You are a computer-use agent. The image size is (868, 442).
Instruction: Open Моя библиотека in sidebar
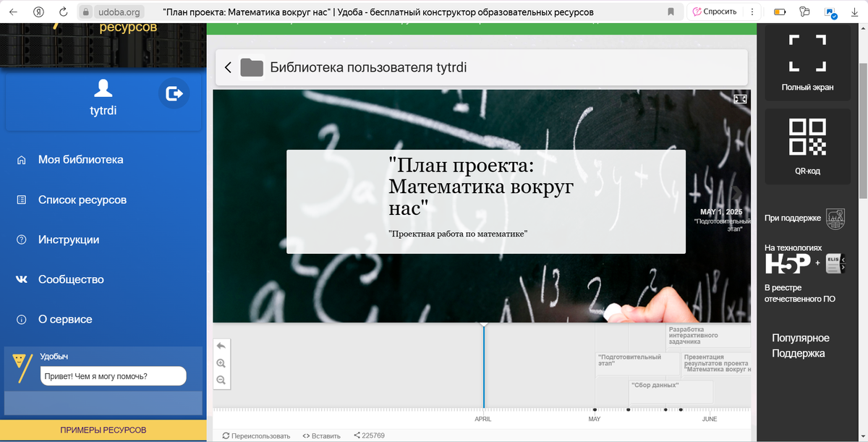point(80,160)
